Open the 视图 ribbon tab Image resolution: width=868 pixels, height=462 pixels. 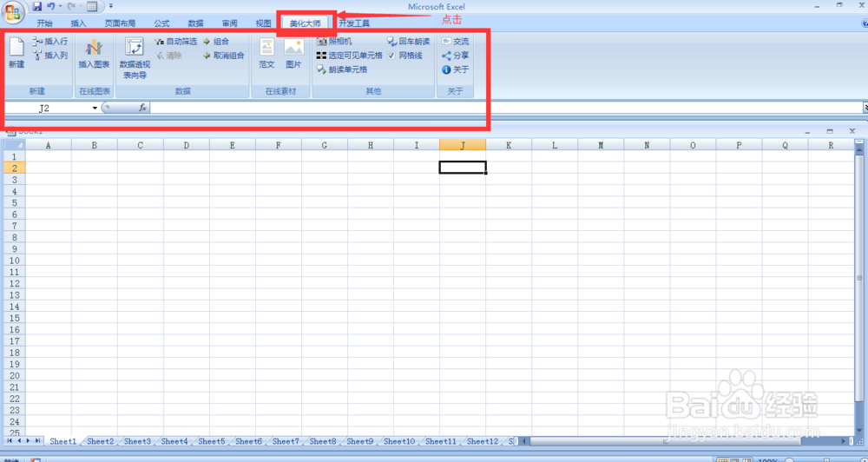[x=264, y=23]
